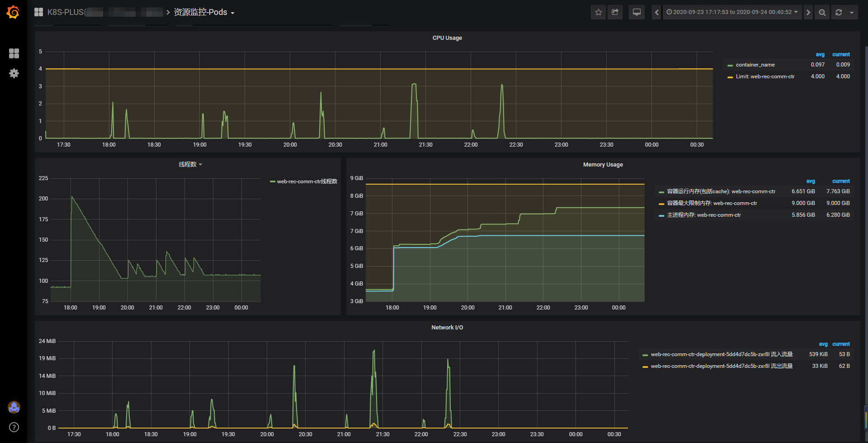Open the Memory Usage panel title menu
Screen dimensions: 868x443
coord(603,165)
